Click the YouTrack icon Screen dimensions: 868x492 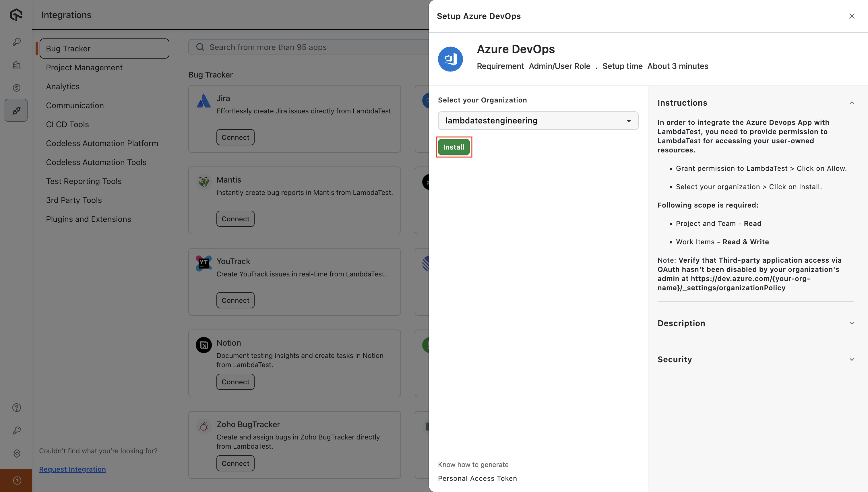(x=204, y=263)
